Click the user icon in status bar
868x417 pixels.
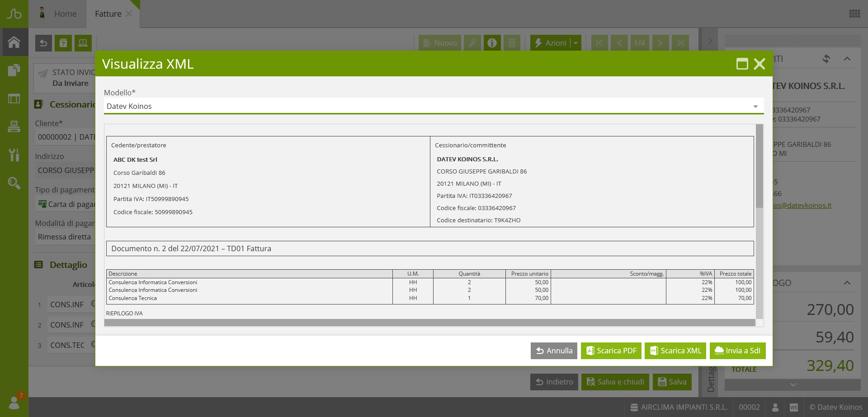pos(775,407)
